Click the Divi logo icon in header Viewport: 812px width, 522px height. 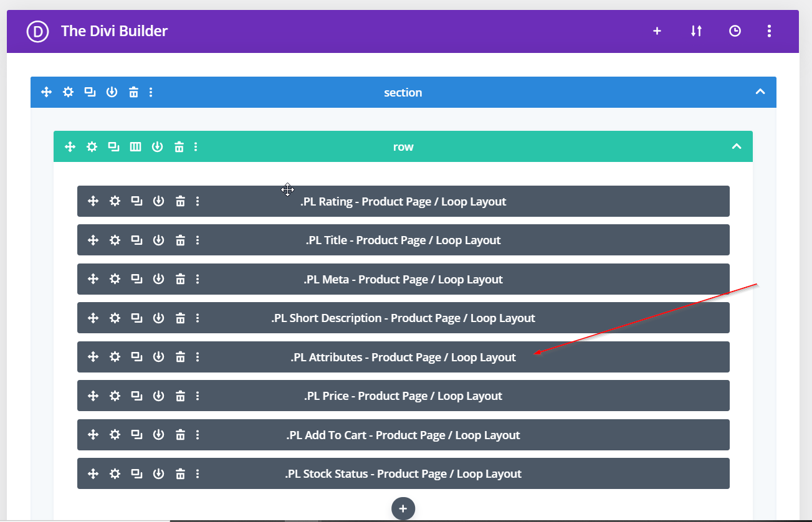pos(37,31)
